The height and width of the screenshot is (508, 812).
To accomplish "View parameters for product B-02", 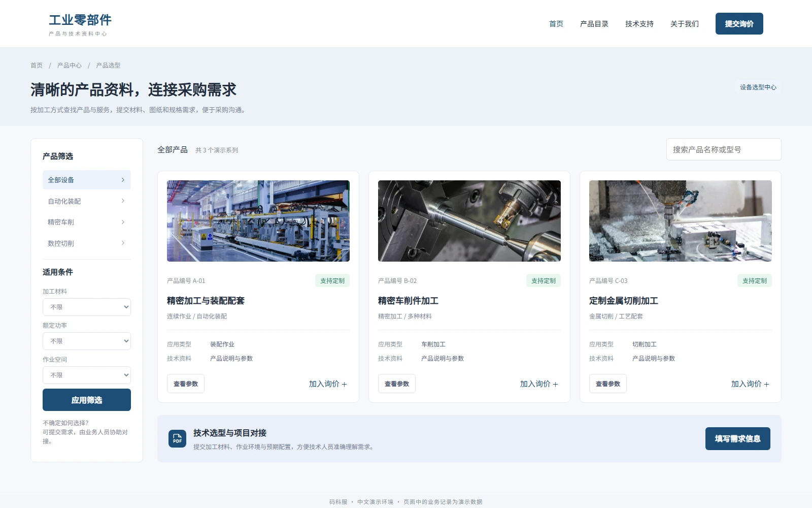I will click(397, 384).
